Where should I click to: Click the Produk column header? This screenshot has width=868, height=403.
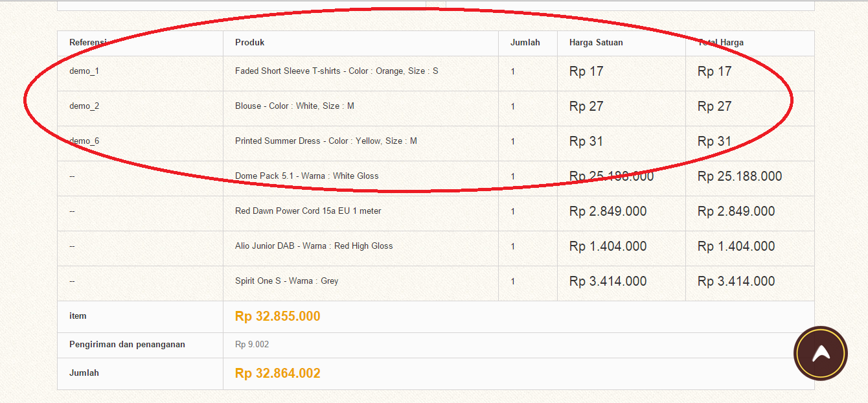tap(249, 43)
